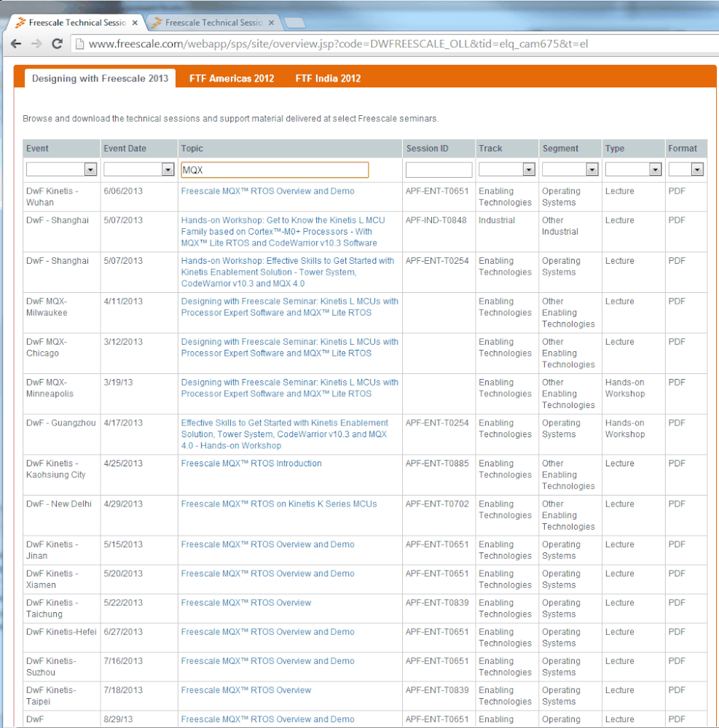This screenshot has height=728, width=719.
Task: Open the Freescale MQX RTOS Introduction session link
Action: pos(251,463)
